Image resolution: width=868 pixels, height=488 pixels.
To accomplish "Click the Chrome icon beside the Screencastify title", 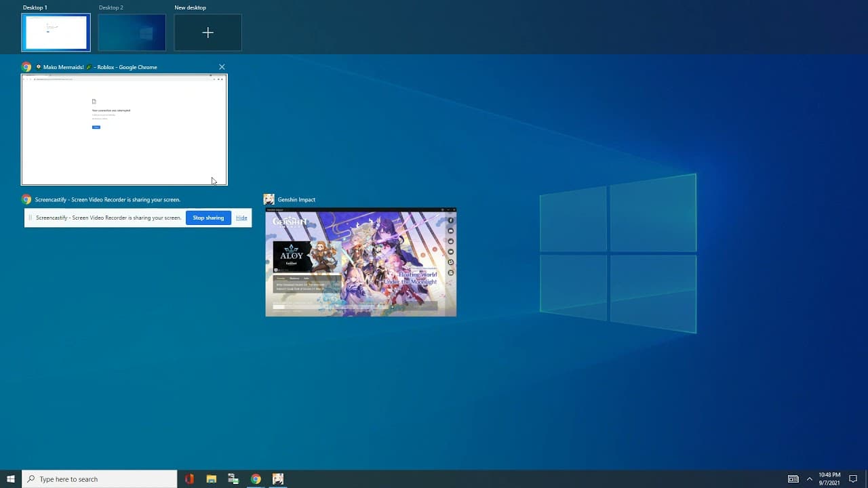I will point(26,199).
